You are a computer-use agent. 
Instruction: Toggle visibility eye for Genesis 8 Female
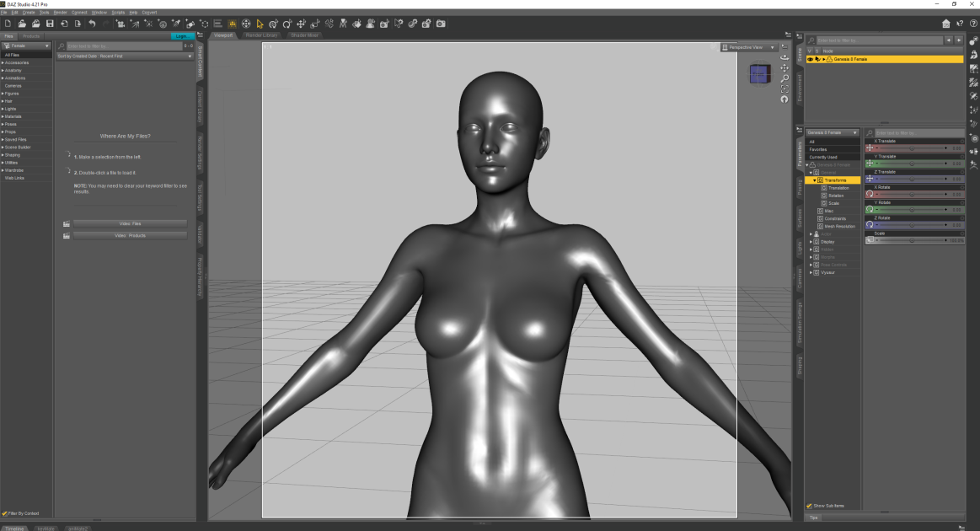tap(810, 59)
